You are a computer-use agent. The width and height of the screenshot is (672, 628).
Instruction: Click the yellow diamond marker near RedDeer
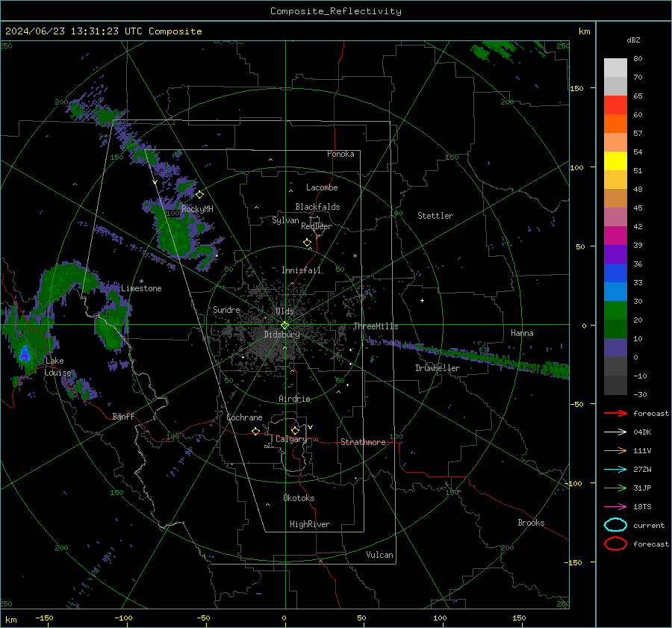pos(308,243)
